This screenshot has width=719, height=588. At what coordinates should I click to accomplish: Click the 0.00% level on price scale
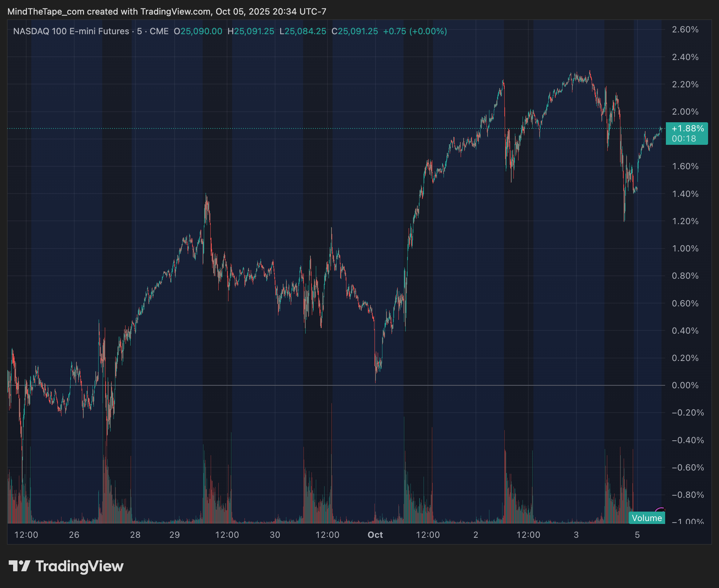tap(685, 385)
